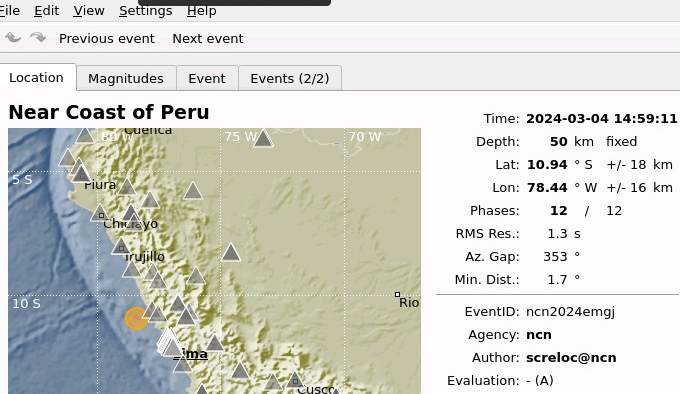
Task: Click the undo arrow icon
Action: click(13, 38)
